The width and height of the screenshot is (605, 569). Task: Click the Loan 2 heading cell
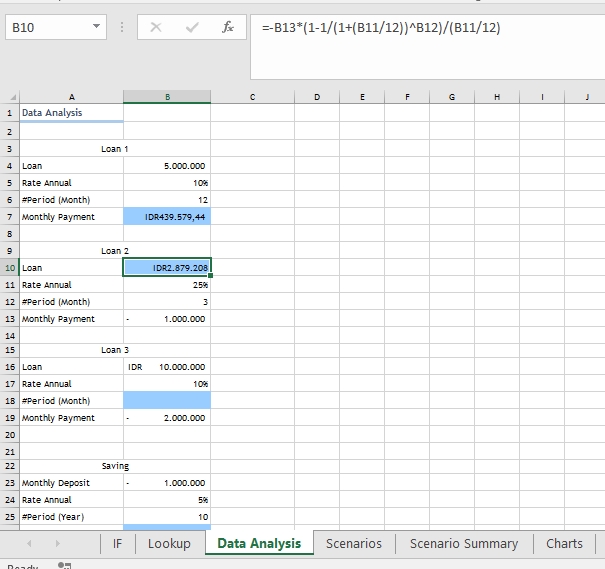tap(115, 251)
